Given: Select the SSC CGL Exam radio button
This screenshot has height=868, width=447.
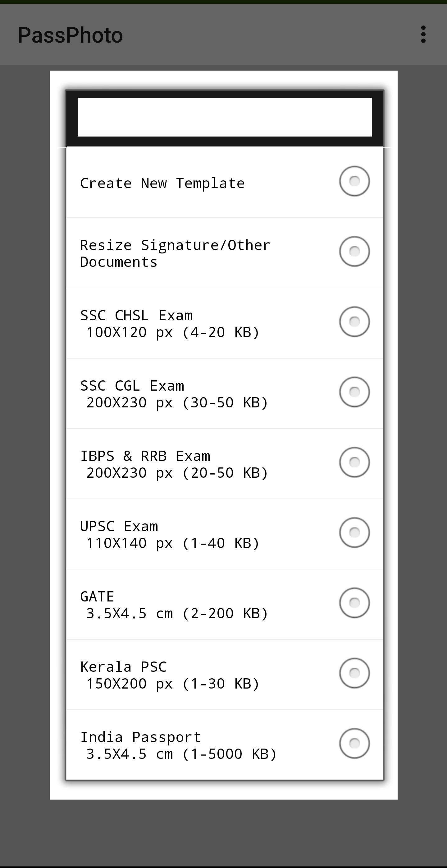Looking at the screenshot, I should (x=354, y=392).
